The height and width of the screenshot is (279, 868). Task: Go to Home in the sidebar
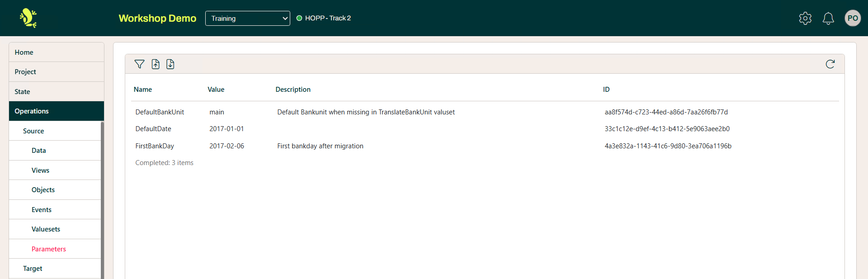(x=57, y=52)
